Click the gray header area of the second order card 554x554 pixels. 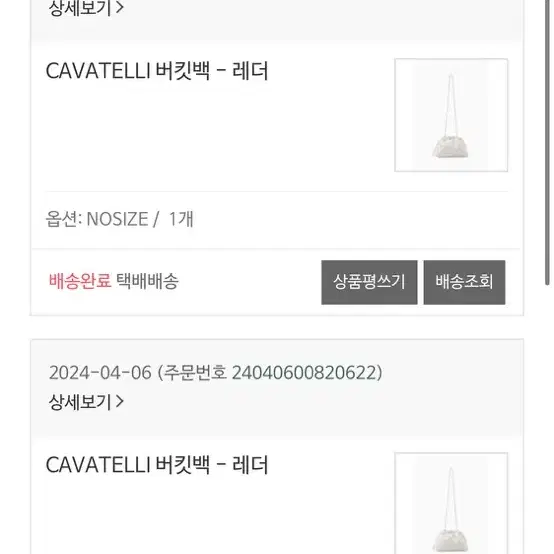(x=277, y=387)
